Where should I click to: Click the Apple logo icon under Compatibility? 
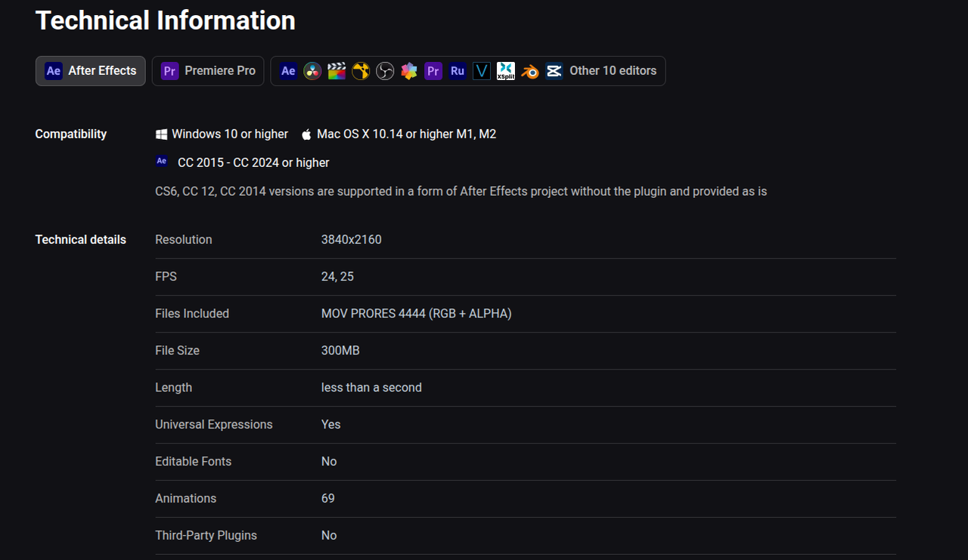[306, 135]
